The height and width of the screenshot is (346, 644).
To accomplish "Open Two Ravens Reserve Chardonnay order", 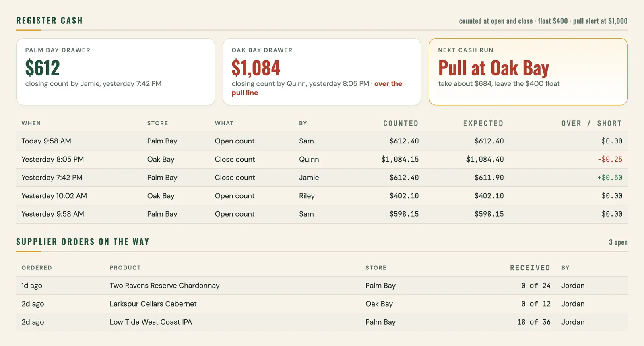I will coord(322,286).
